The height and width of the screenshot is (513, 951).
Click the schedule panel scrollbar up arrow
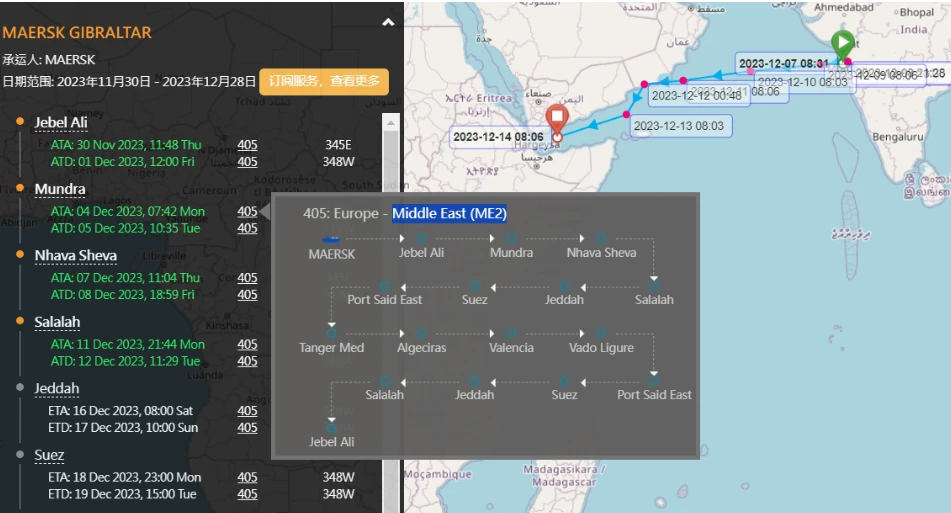(x=391, y=122)
